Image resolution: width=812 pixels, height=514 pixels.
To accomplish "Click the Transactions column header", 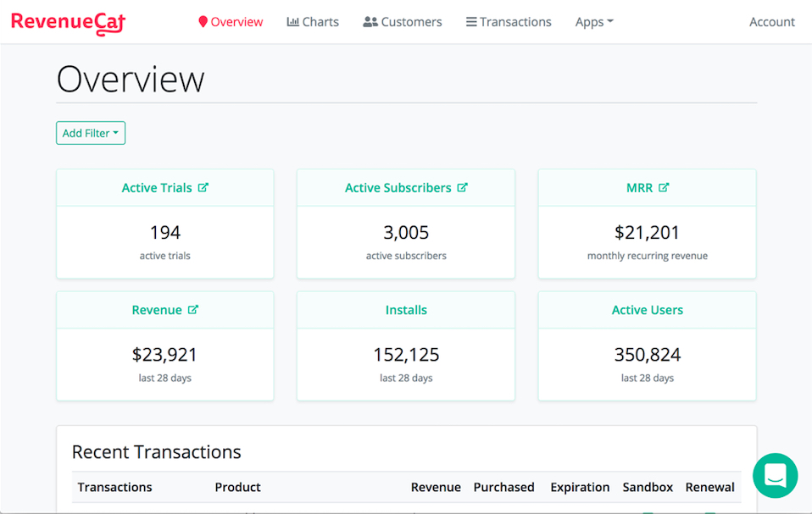I will (x=115, y=487).
